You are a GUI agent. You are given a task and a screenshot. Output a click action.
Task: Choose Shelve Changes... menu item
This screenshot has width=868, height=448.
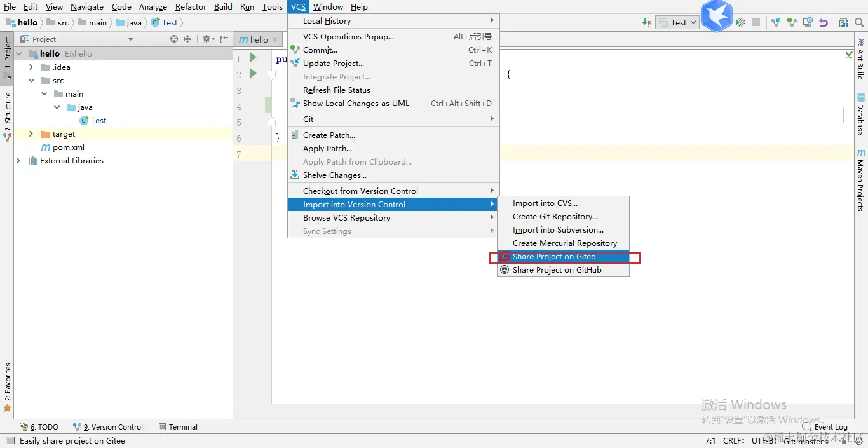click(393, 175)
